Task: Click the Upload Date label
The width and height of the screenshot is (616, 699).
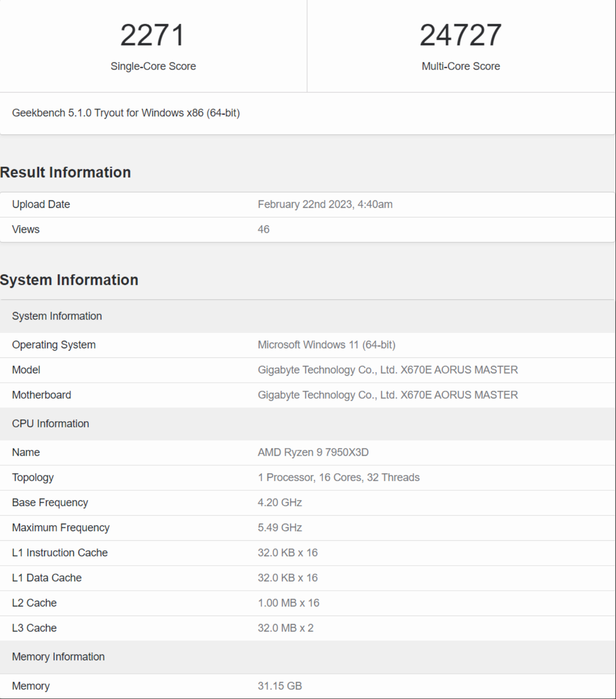Action: pos(41,205)
